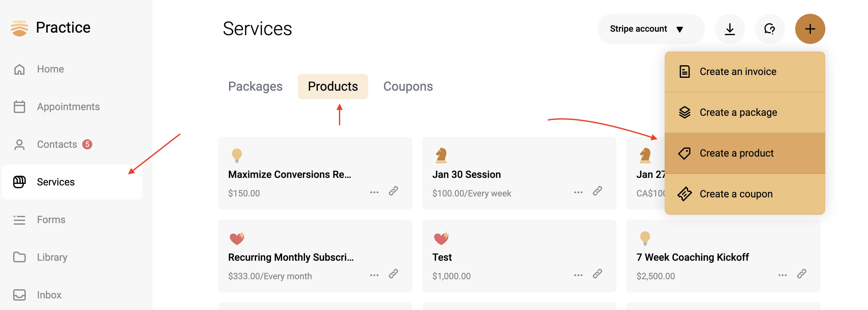The image size is (868, 310).
Task: Go to Forms in sidebar
Action: pyautogui.click(x=51, y=220)
